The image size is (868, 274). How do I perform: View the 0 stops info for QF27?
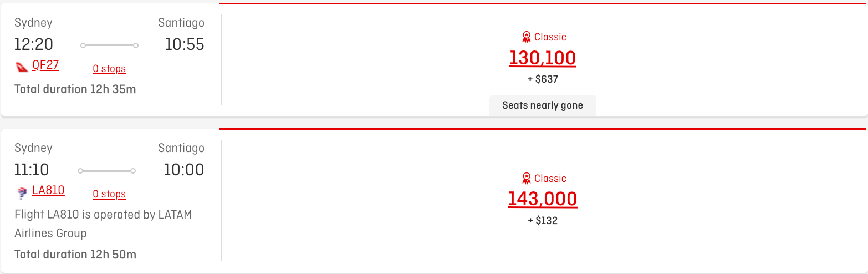click(x=109, y=69)
